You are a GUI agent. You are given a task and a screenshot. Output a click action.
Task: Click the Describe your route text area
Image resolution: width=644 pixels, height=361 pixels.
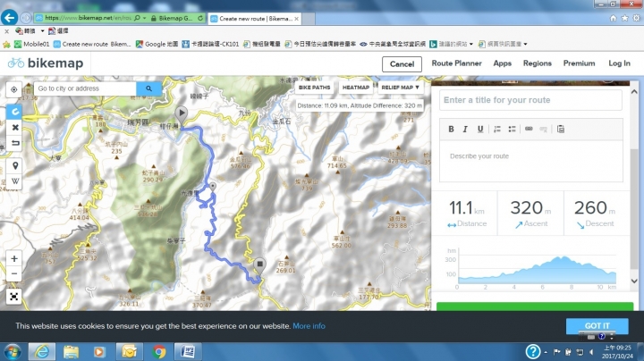[x=531, y=161]
